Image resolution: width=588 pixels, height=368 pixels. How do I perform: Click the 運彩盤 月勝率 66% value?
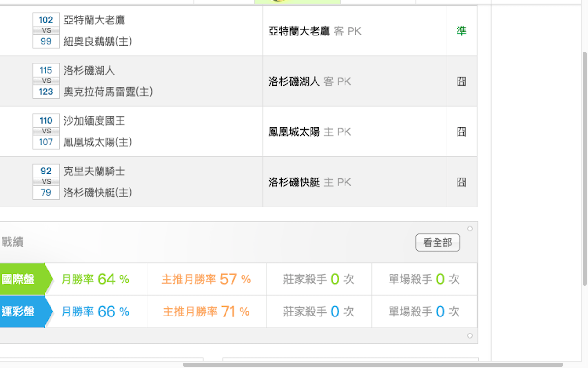[x=96, y=311]
